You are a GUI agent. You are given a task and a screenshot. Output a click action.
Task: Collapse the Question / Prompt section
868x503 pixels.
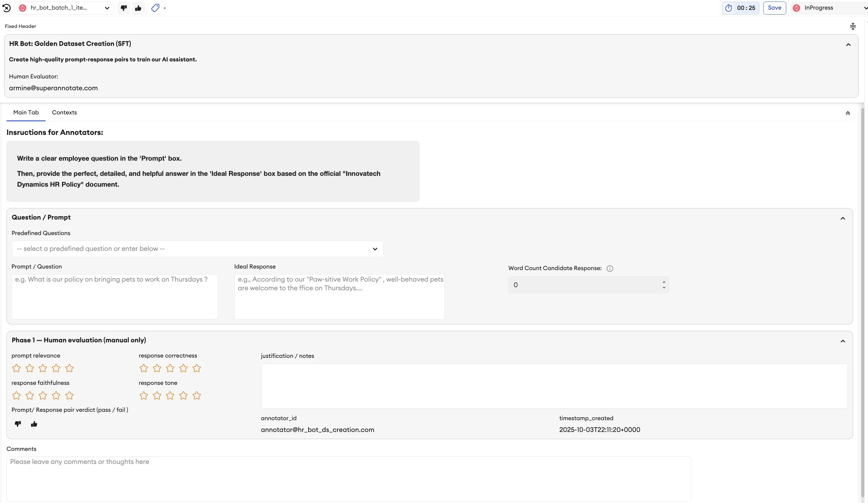[x=843, y=218]
